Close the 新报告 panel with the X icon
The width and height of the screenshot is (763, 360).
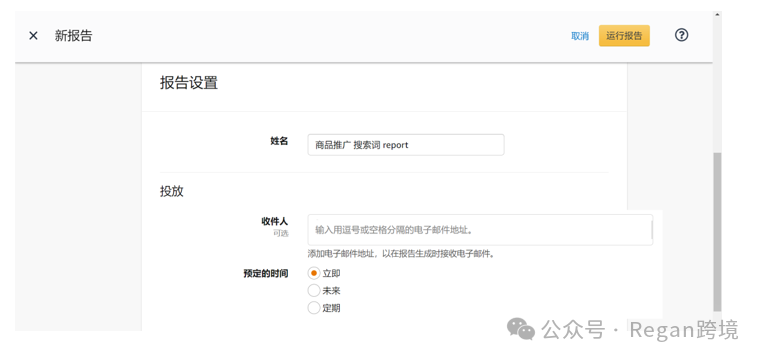tap(33, 36)
